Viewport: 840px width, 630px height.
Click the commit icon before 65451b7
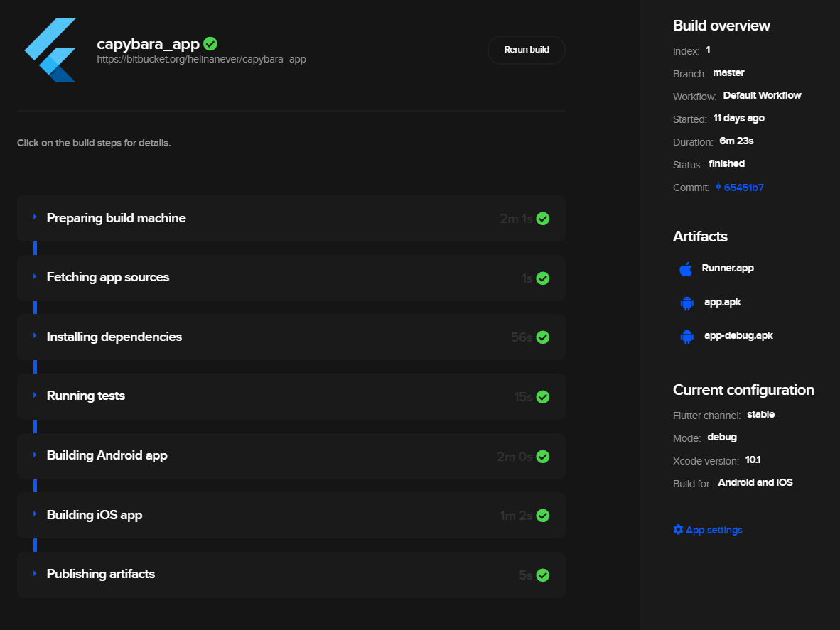(x=718, y=187)
